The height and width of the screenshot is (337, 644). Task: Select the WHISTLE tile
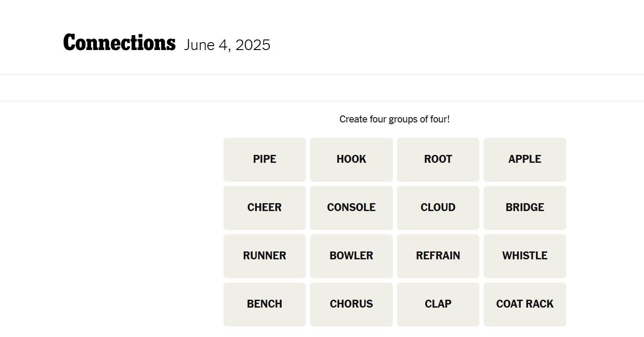coord(525,256)
